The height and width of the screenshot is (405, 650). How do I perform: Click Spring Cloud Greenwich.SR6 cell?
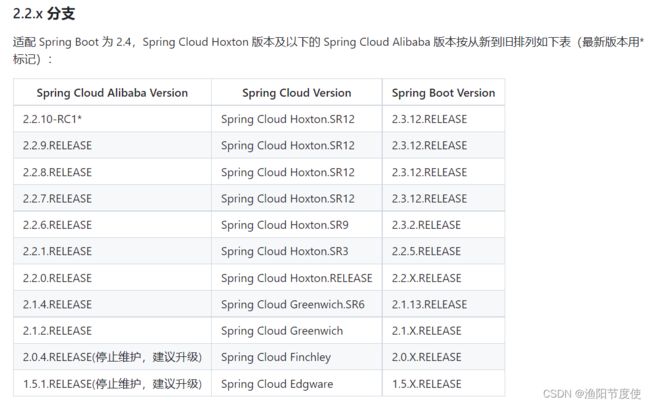297,304
